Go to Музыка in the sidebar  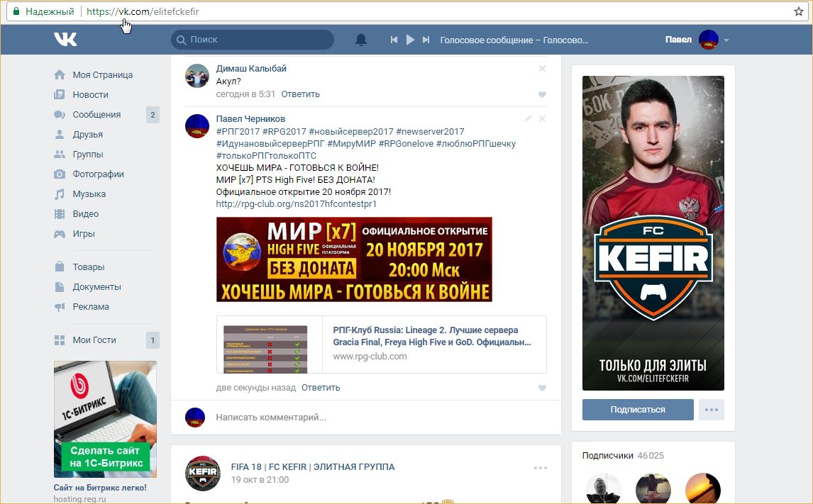[89, 194]
